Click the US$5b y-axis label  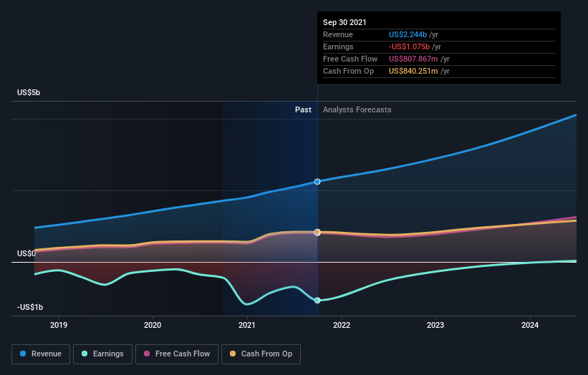29,92
